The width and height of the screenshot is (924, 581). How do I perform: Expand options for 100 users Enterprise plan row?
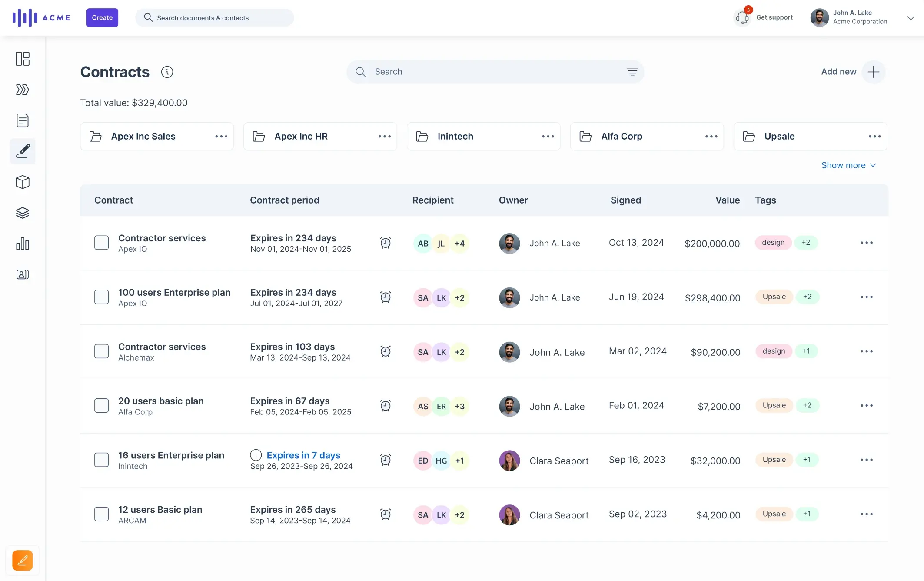pos(867,297)
